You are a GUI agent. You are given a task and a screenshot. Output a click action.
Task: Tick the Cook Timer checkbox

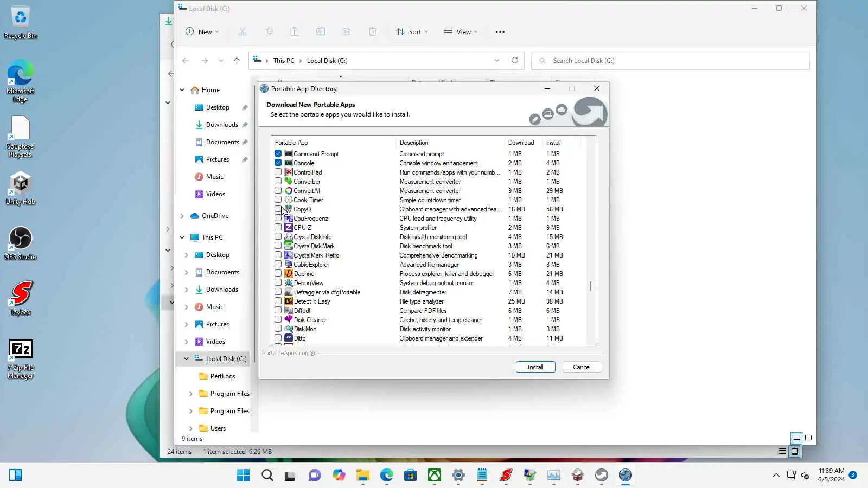(278, 200)
